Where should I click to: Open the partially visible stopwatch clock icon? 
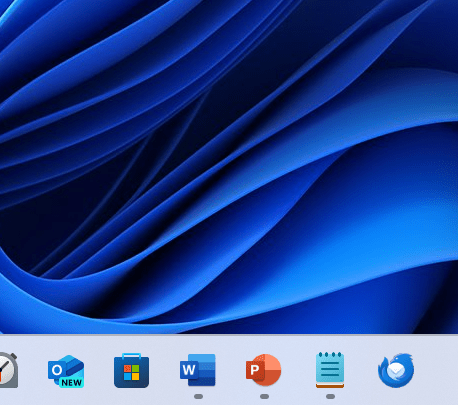click(x=8, y=370)
